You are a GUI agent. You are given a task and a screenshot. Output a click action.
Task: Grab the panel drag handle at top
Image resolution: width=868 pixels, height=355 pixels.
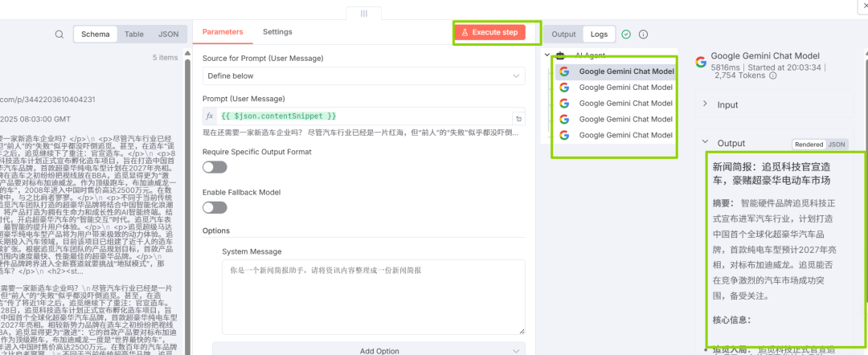[x=364, y=14]
